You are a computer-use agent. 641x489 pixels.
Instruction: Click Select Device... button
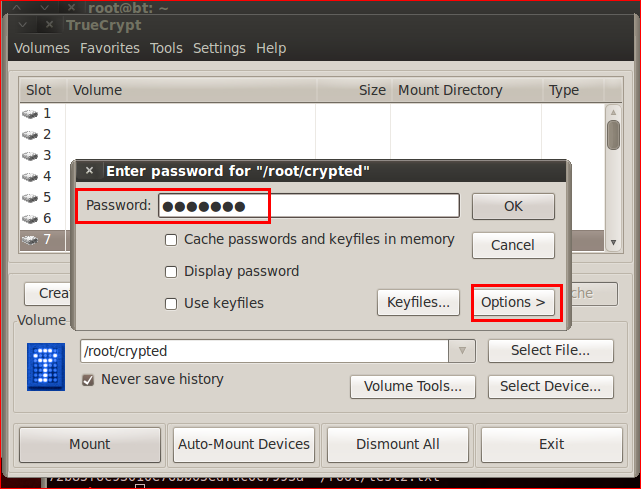click(551, 387)
